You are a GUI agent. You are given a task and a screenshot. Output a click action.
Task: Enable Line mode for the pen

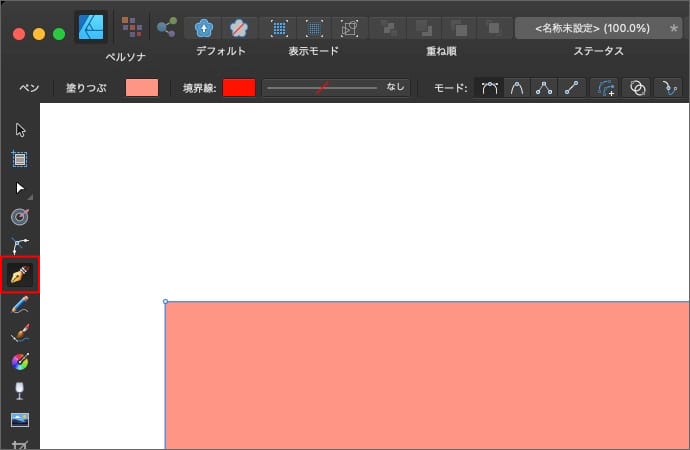[x=571, y=88]
